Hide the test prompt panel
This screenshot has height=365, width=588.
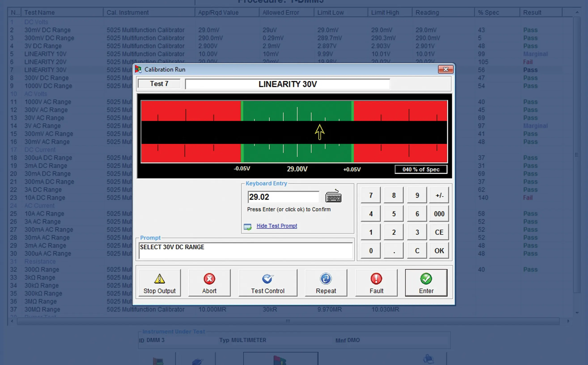(276, 226)
